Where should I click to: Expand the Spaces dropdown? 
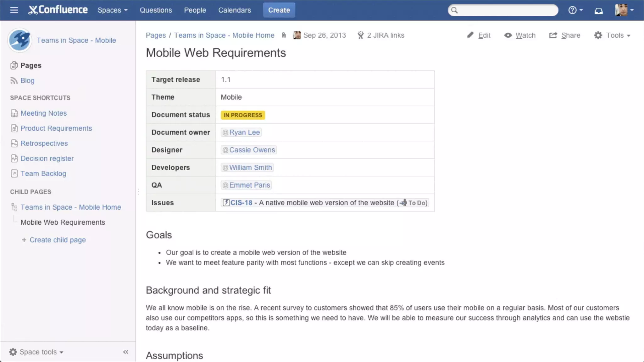click(113, 10)
